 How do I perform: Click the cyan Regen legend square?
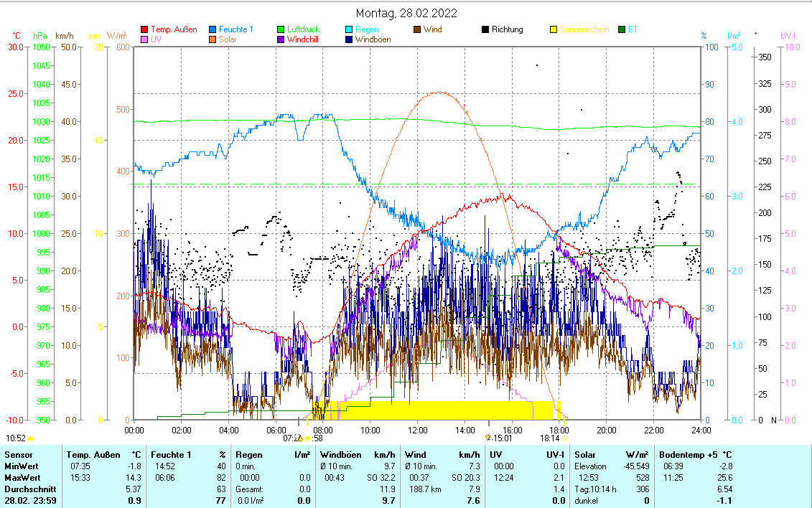349,29
